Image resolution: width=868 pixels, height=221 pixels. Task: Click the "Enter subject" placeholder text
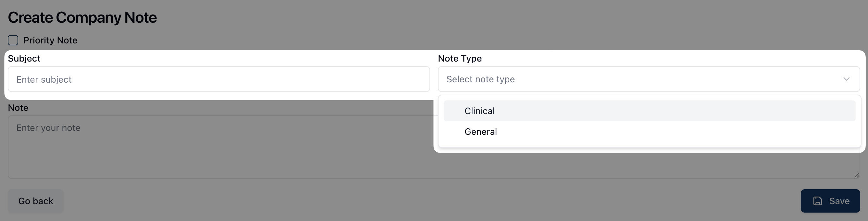tap(44, 79)
